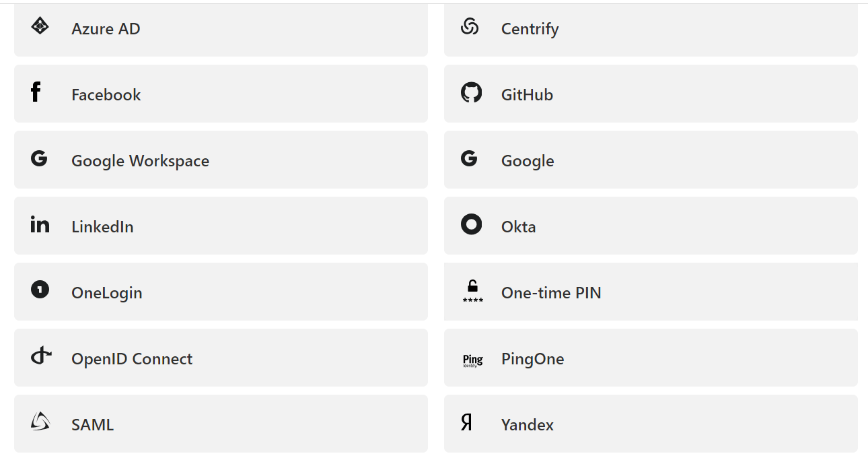Click the Okta ring icon

click(x=471, y=224)
